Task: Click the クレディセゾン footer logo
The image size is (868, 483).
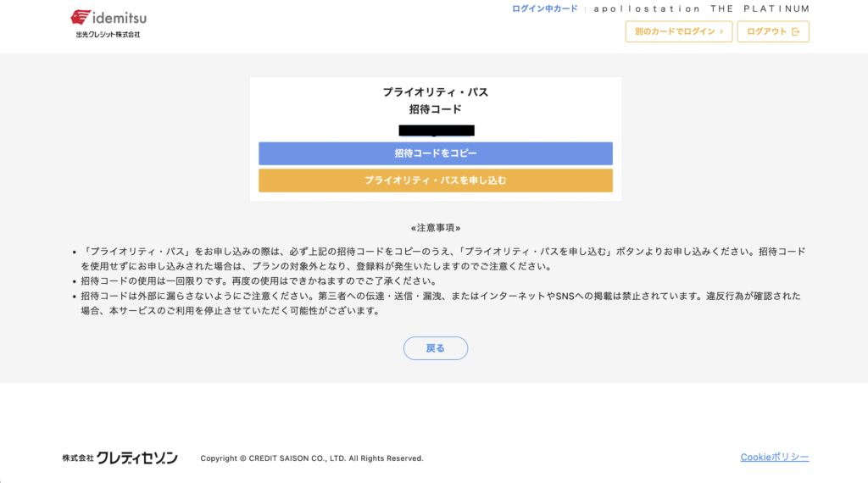Action: tap(120, 458)
